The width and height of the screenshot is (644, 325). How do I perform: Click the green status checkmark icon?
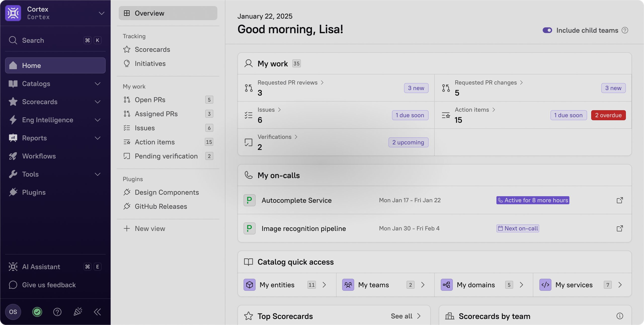pos(37,312)
